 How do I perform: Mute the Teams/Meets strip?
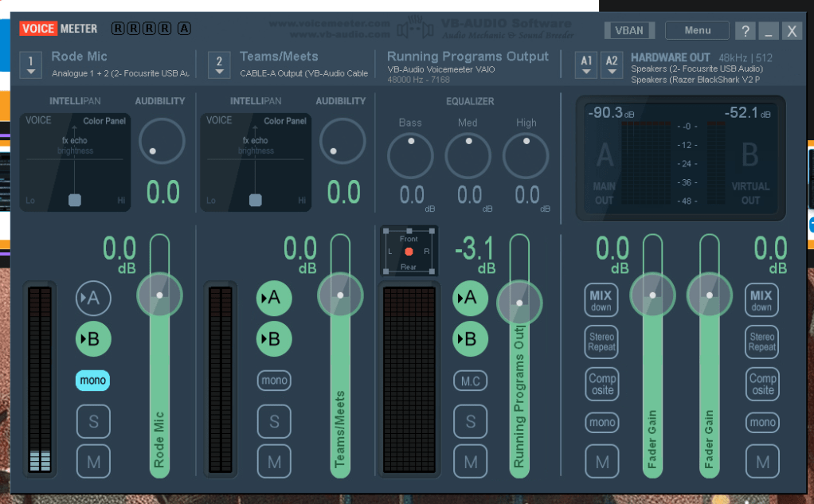(x=274, y=461)
